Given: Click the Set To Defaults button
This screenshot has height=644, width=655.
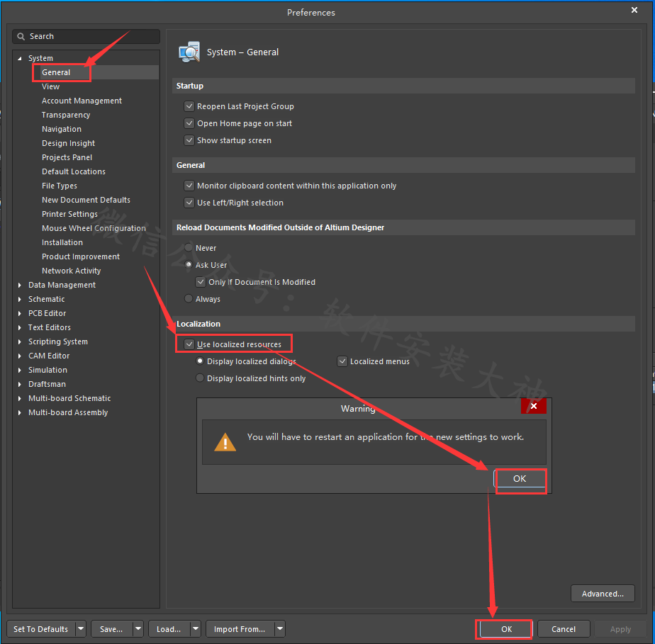Looking at the screenshot, I should tap(41, 629).
